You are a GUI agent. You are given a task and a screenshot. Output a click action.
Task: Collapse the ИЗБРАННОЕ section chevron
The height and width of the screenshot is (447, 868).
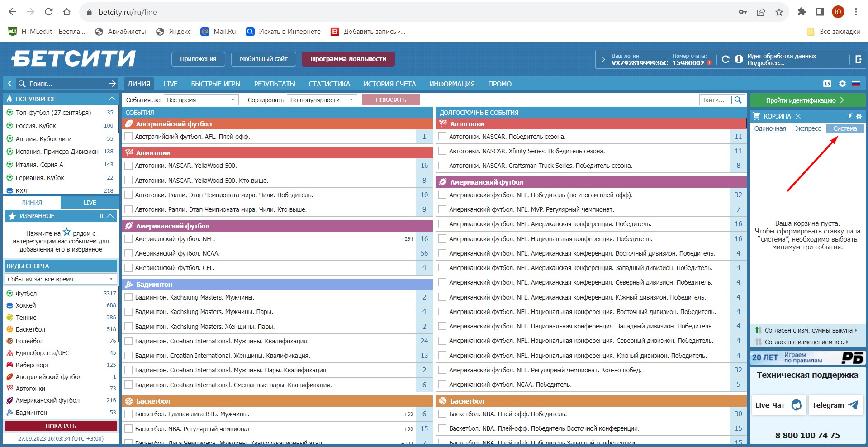pos(110,216)
